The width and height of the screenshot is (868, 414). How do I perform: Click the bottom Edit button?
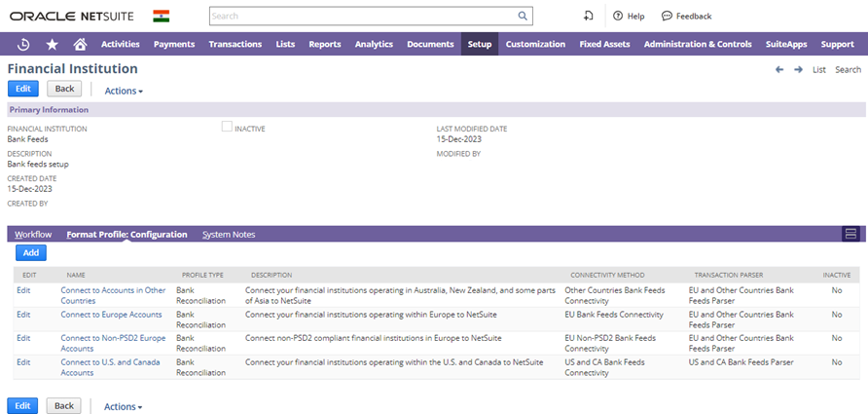click(22, 405)
